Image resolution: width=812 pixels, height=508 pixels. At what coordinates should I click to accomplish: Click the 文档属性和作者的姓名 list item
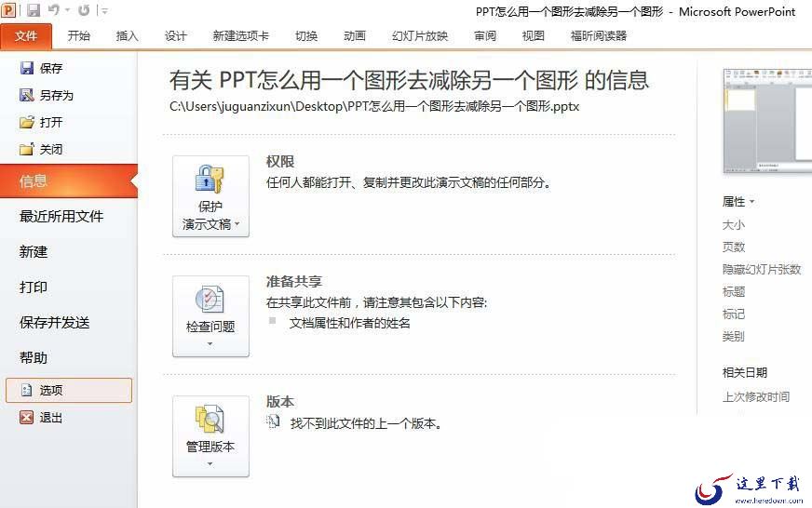click(x=349, y=324)
